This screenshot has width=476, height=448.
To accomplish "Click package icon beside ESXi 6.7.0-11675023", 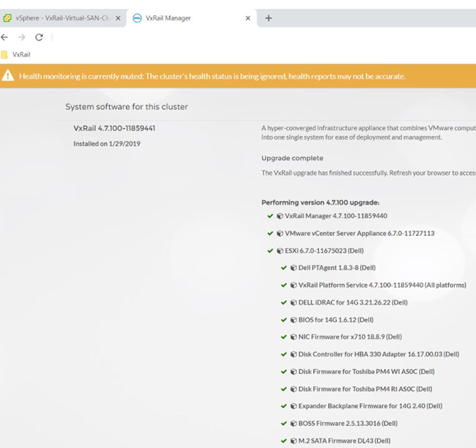I will click(280, 251).
